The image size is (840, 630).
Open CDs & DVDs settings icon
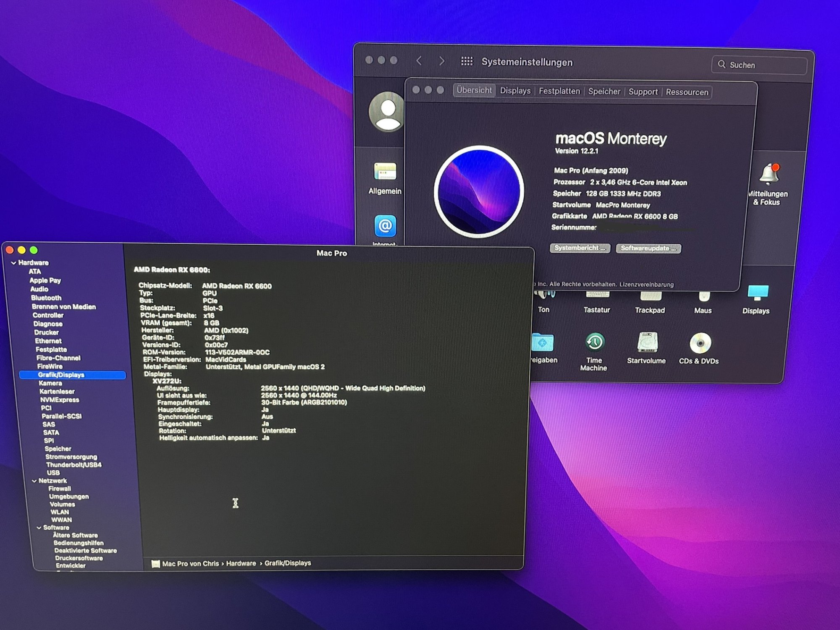[x=700, y=343]
